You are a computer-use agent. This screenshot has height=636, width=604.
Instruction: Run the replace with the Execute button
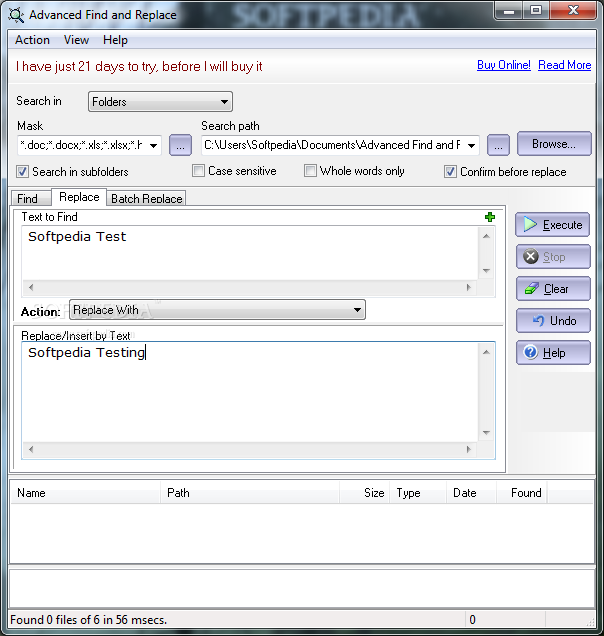tap(552, 224)
